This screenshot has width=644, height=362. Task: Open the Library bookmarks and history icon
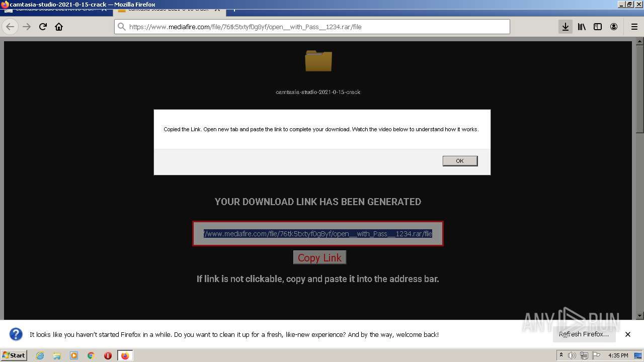tap(582, 27)
